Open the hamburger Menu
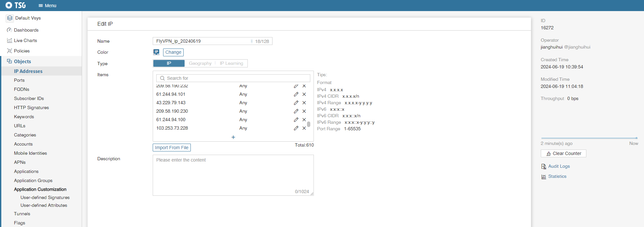The width and height of the screenshot is (644, 227). click(47, 6)
